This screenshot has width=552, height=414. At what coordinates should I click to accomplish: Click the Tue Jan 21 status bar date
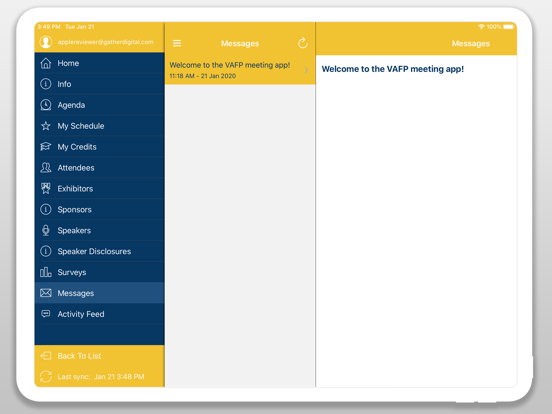[80, 27]
